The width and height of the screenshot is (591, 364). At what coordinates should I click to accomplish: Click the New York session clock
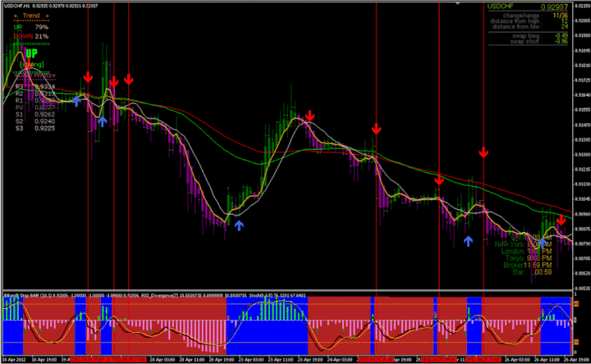pyautogui.click(x=523, y=244)
